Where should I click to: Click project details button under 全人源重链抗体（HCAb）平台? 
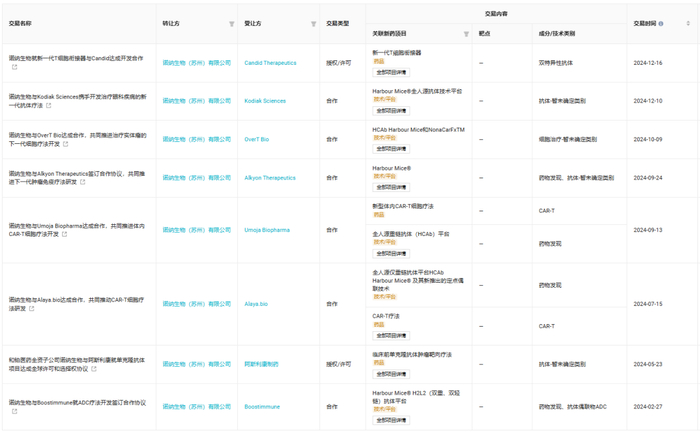391,254
